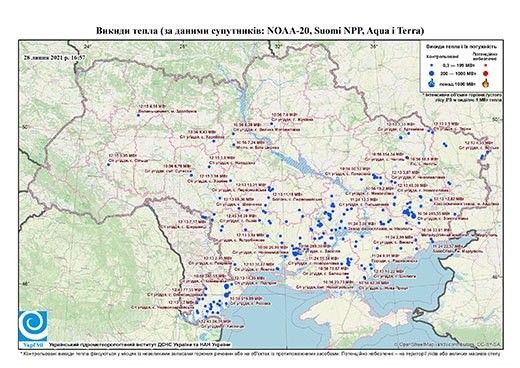This screenshot has width=520, height=368.
Task: Open the УкрГМІ swirl logo
Action: [x=33, y=326]
